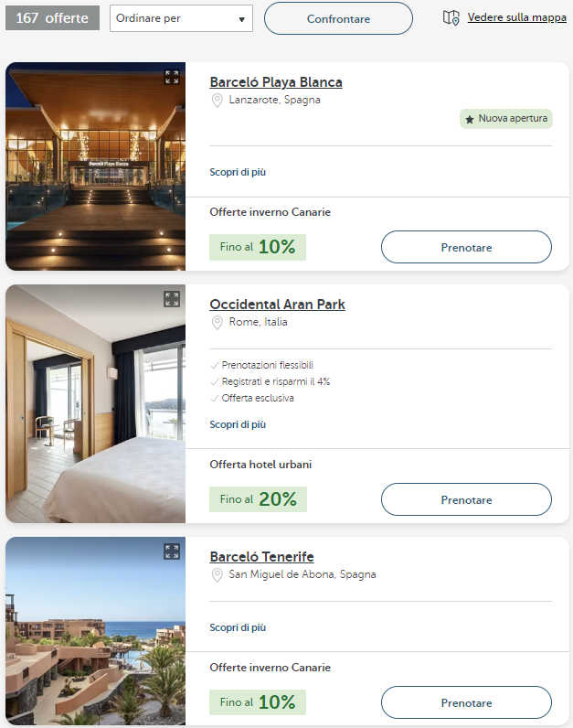Open fullscreen view of Barceló Tenerife image

tap(172, 551)
